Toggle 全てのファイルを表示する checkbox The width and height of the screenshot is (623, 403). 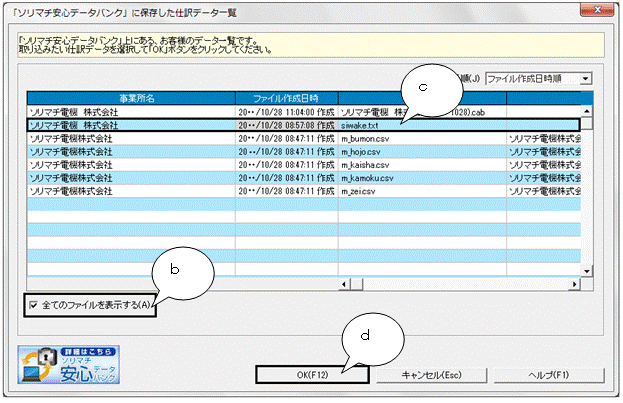pos(33,305)
